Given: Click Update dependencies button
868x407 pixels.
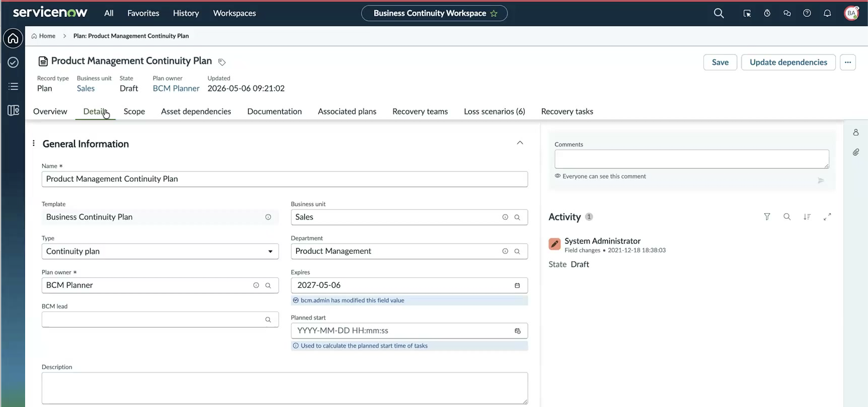Looking at the screenshot, I should coord(788,62).
